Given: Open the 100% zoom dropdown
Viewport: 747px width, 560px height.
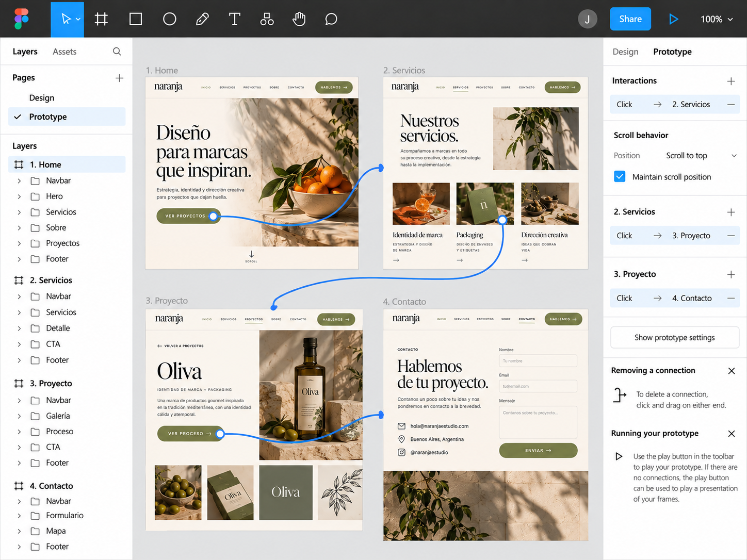Looking at the screenshot, I should point(717,19).
